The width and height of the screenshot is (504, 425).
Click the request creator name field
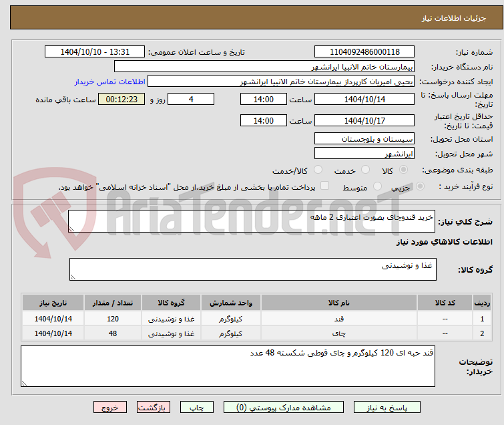pos(281,82)
